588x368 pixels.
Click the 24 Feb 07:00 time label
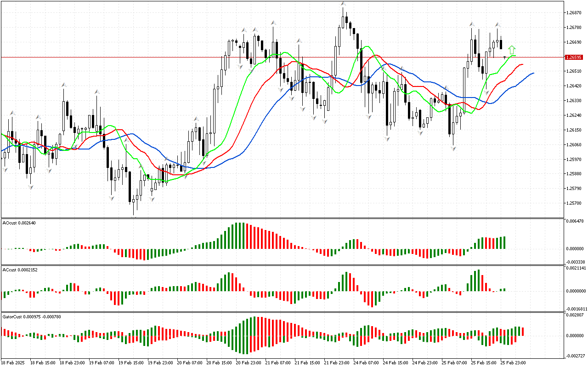click(x=366, y=363)
